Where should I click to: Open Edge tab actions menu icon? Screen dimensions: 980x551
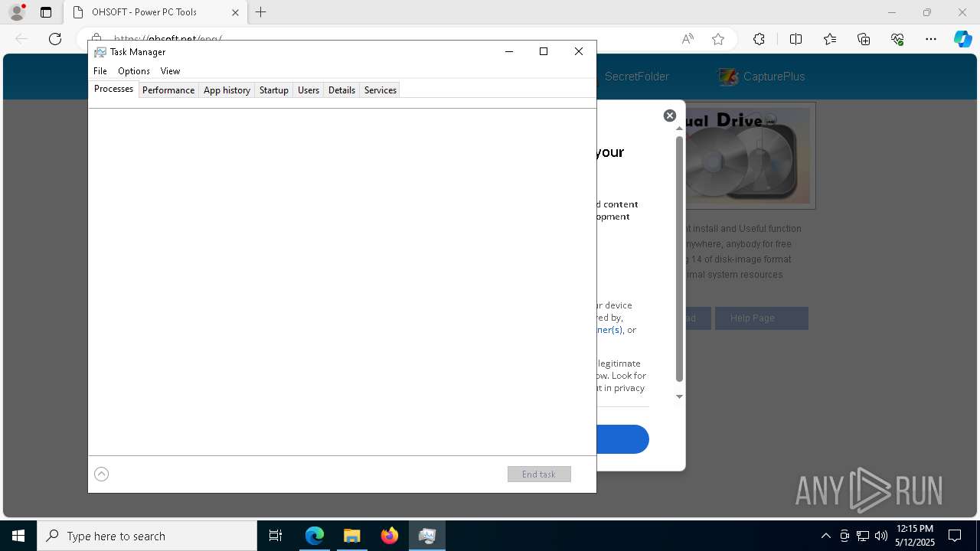pos(46,12)
